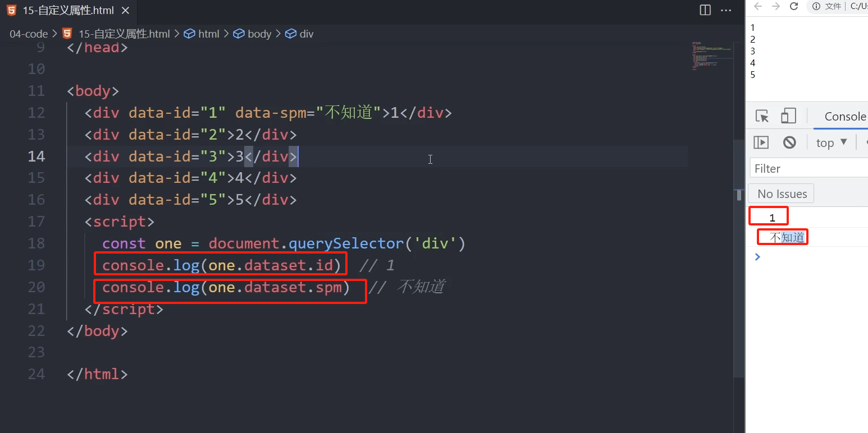
Task: Expand the body breadcrumb item
Action: tap(259, 34)
